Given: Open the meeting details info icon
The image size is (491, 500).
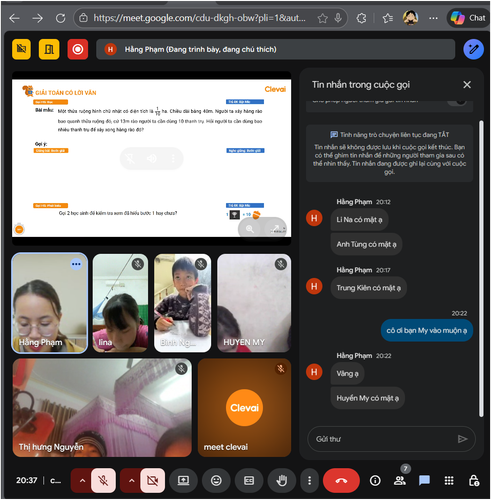Looking at the screenshot, I should point(375,480).
